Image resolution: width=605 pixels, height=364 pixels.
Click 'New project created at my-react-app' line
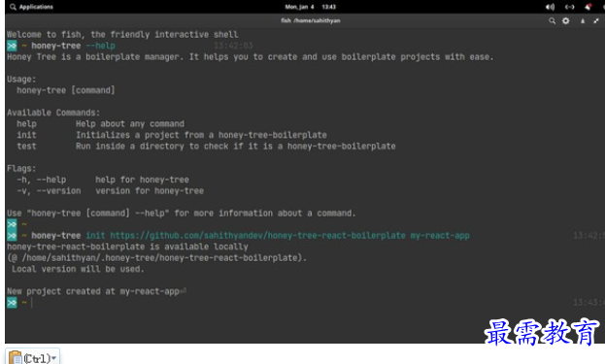93,291
